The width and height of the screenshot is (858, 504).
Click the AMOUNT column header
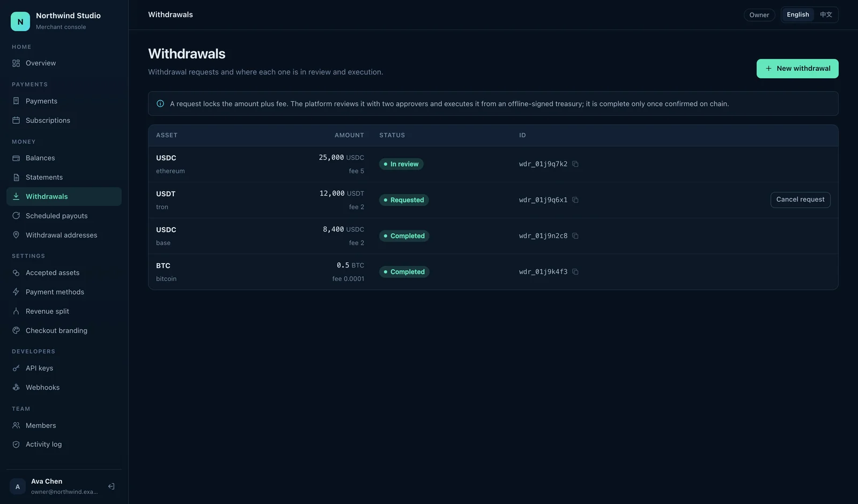click(x=349, y=136)
